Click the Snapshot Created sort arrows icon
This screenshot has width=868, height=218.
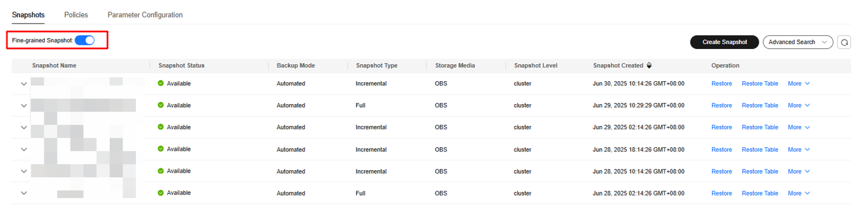(649, 65)
